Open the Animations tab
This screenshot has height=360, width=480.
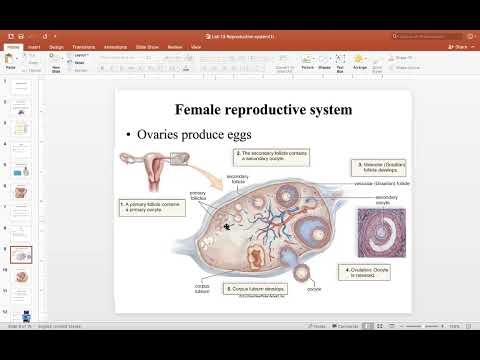(x=115, y=47)
